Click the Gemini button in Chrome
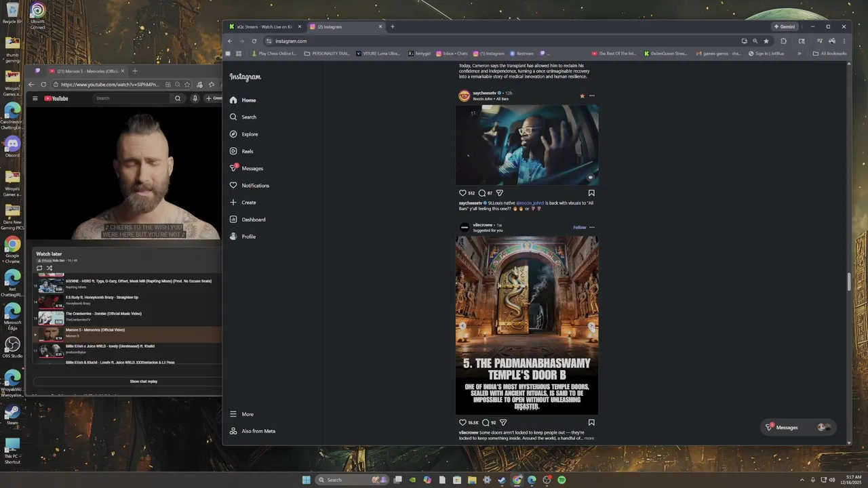The image size is (868, 488). [784, 26]
